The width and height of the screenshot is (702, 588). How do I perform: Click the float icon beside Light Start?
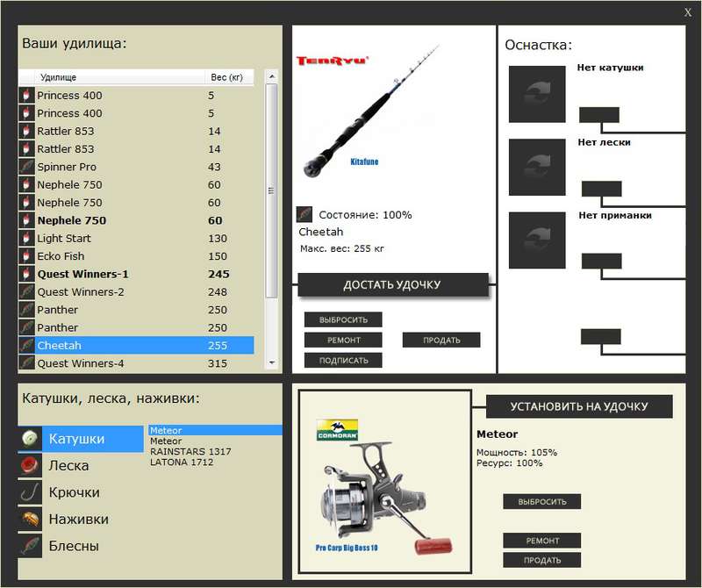click(x=26, y=238)
